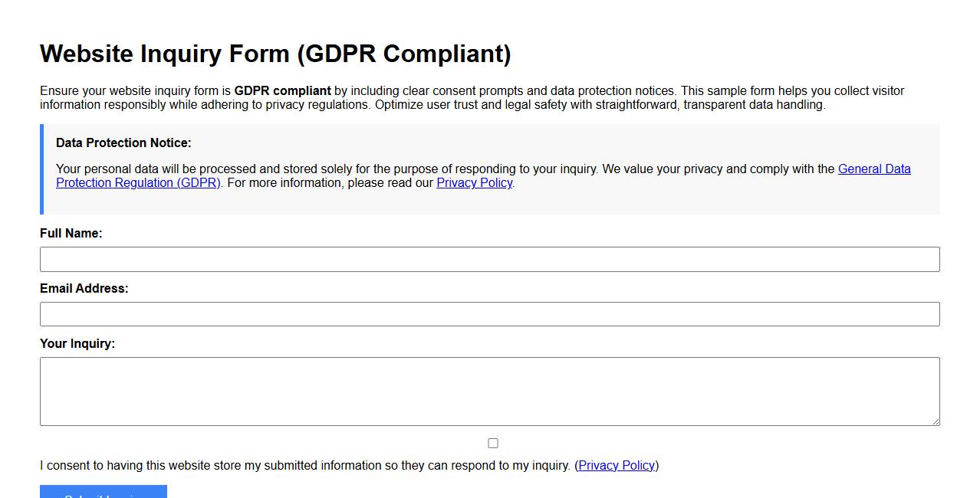Open the Privacy Policy link in the notice
980x498 pixels.
tap(473, 182)
